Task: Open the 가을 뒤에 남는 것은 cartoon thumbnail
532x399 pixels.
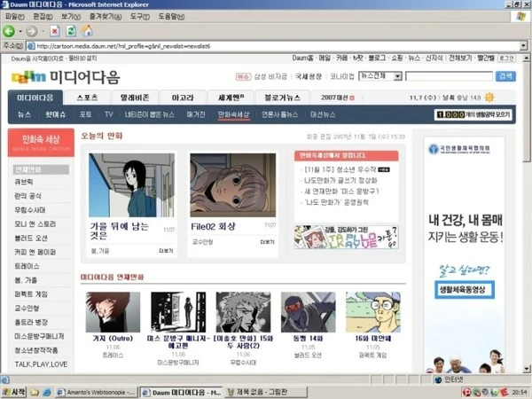Action: (131, 185)
